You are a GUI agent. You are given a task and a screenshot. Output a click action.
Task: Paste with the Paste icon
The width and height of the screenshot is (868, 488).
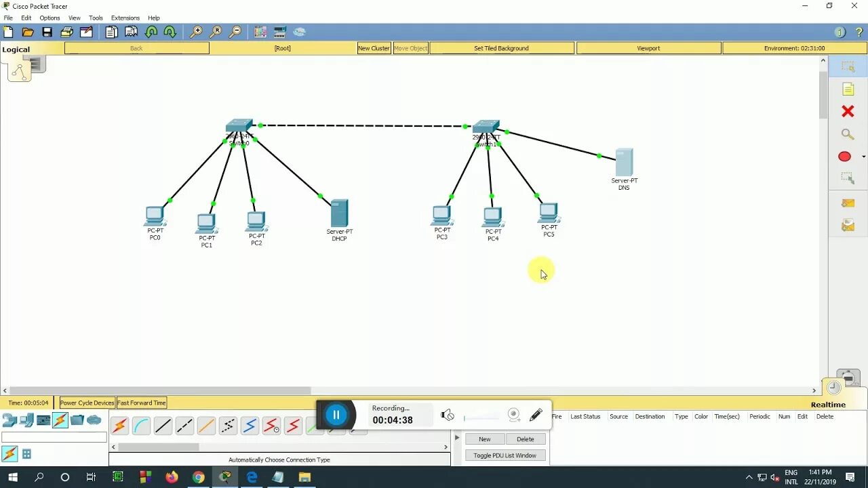[x=131, y=32]
